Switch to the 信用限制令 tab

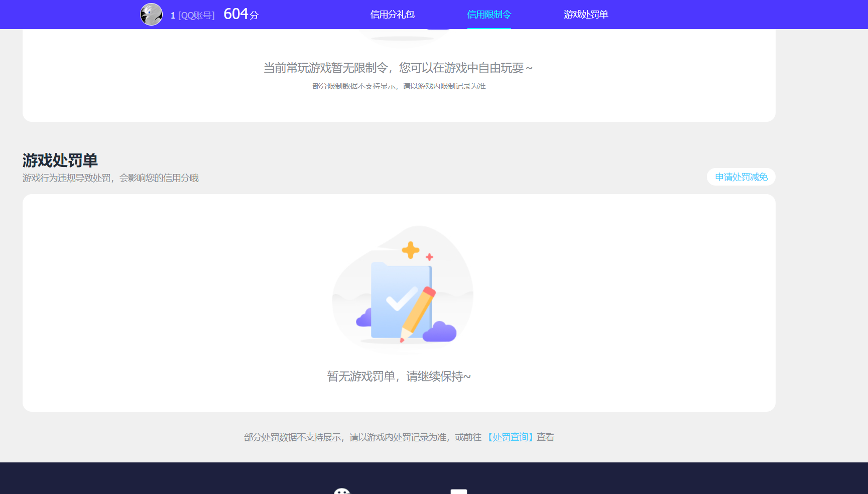(489, 15)
